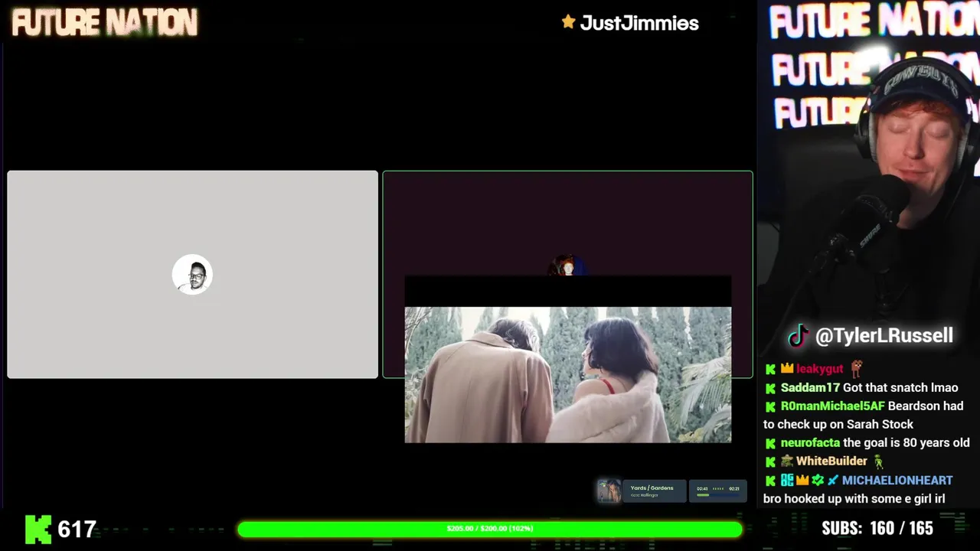The image size is (980, 551).
Task: Click the message 'the goal is 80 years old'
Action: click(x=906, y=443)
